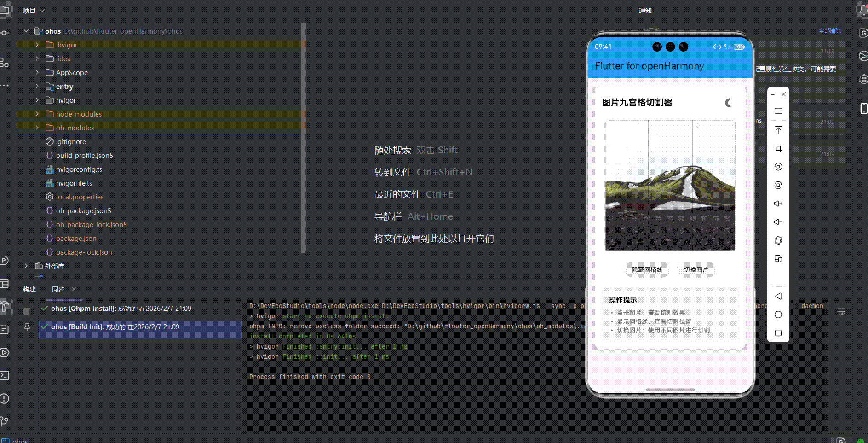Select package.json in project tree
This screenshot has width=868, height=443.
click(x=76, y=239)
